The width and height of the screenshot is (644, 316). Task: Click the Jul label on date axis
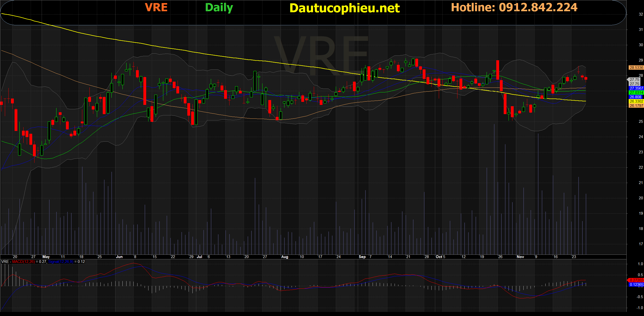tap(199, 257)
